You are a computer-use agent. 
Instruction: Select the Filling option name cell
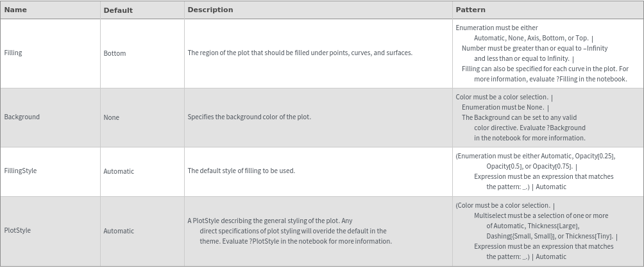pos(13,53)
